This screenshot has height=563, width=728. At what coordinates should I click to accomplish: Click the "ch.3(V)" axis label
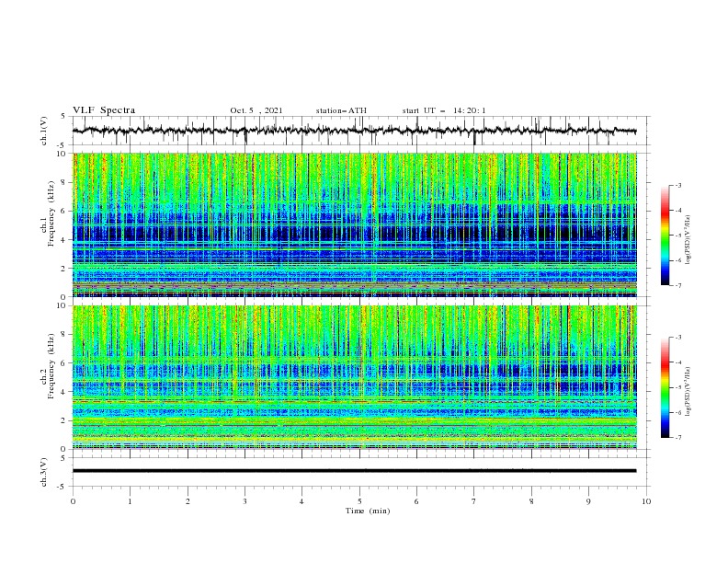(x=44, y=472)
